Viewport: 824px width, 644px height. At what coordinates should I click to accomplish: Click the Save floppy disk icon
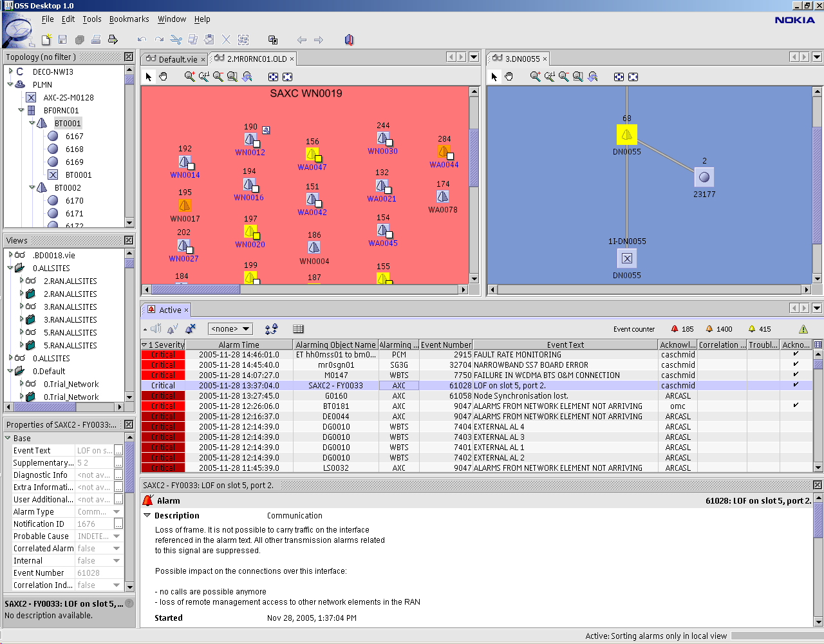[x=62, y=40]
